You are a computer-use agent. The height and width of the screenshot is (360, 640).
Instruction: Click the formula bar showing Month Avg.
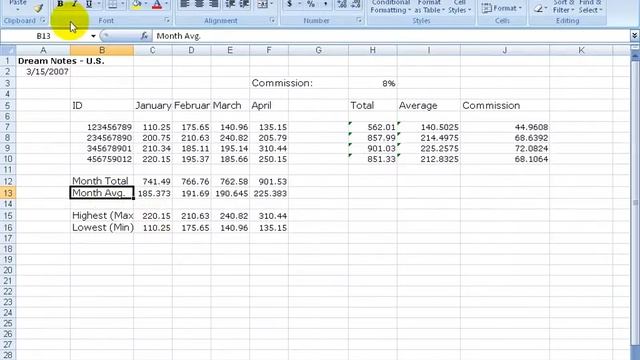[x=391, y=36]
